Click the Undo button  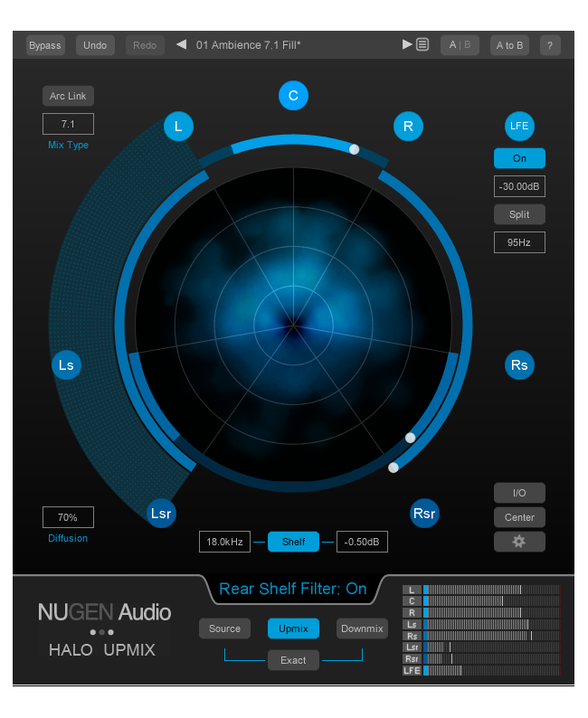[95, 45]
